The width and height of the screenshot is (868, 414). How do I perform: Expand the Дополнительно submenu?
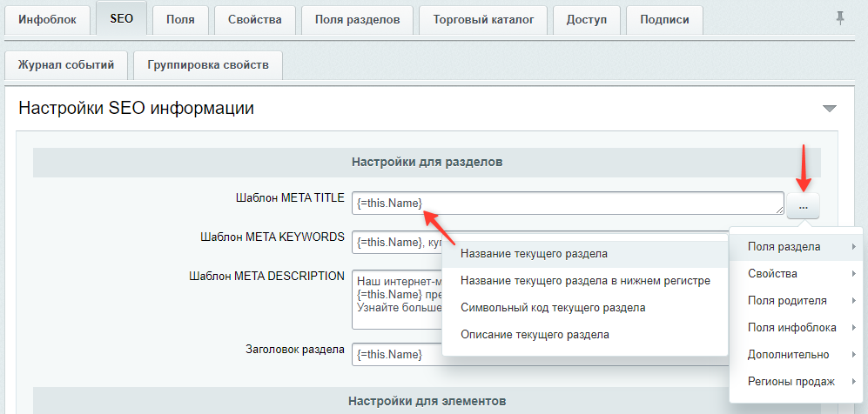pos(796,355)
